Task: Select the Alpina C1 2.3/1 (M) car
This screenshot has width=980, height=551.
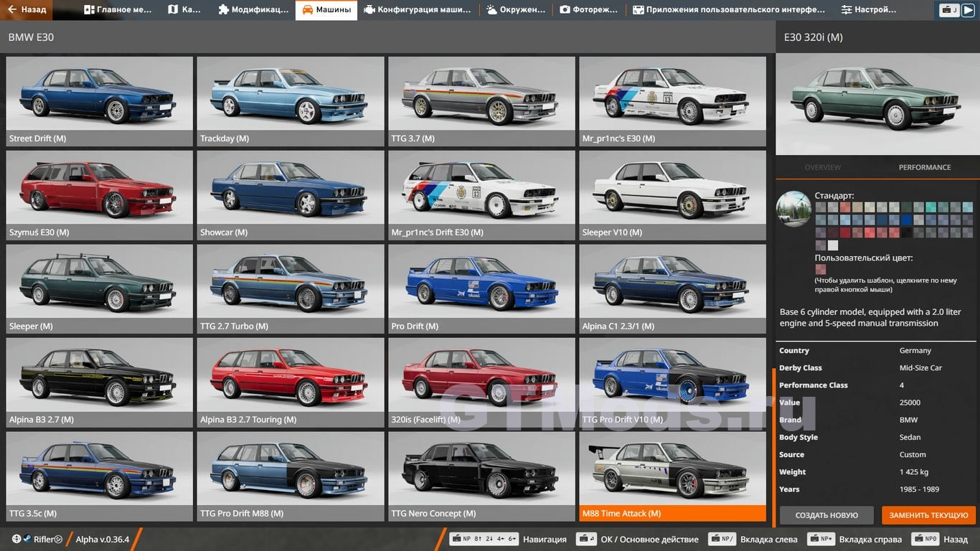Action: 673,289
